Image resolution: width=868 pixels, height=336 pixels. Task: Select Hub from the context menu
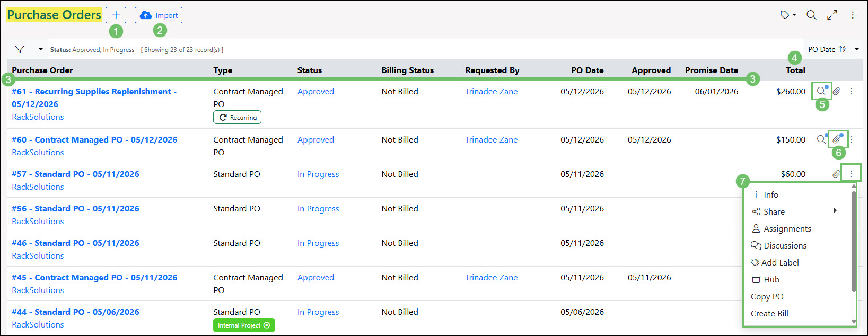(x=766, y=279)
